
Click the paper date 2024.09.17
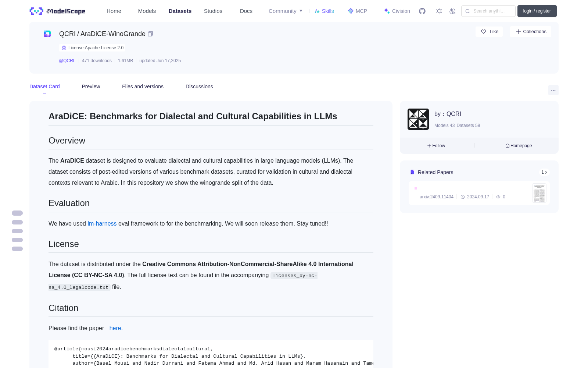pyautogui.click(x=478, y=197)
